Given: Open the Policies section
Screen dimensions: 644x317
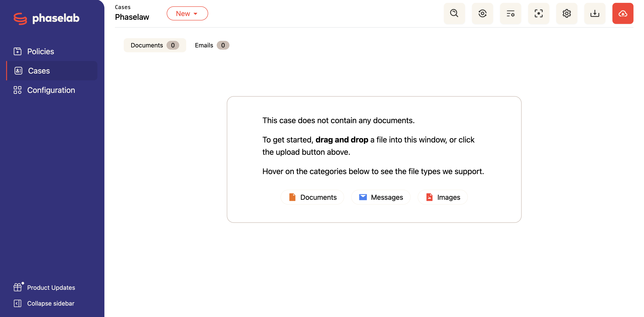Looking at the screenshot, I should [x=52, y=51].
